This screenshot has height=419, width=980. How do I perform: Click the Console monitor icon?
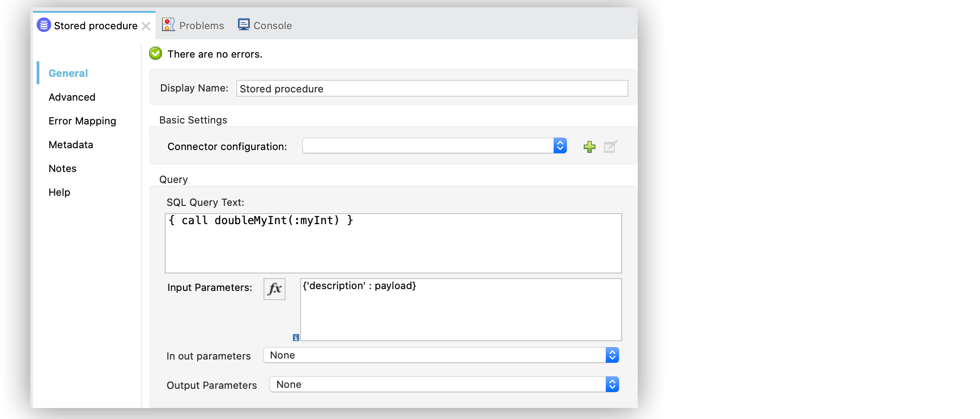point(244,25)
